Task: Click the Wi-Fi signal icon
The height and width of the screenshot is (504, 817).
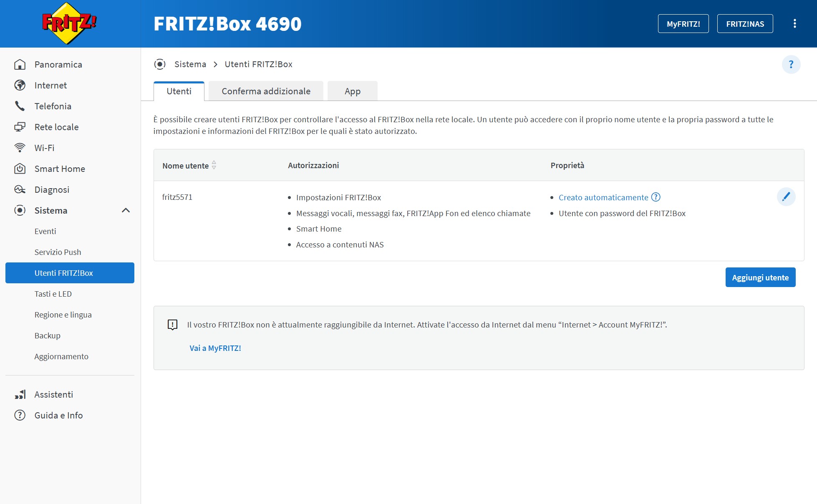Action: pyautogui.click(x=20, y=148)
